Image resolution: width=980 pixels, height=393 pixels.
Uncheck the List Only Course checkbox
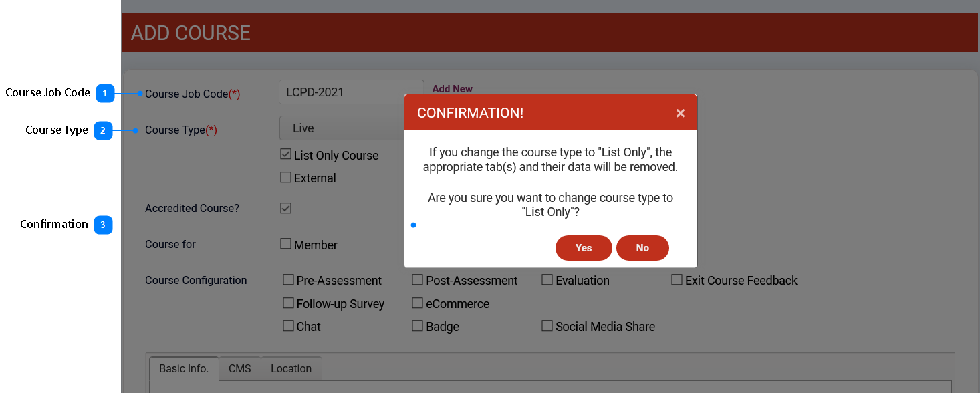pos(286,155)
